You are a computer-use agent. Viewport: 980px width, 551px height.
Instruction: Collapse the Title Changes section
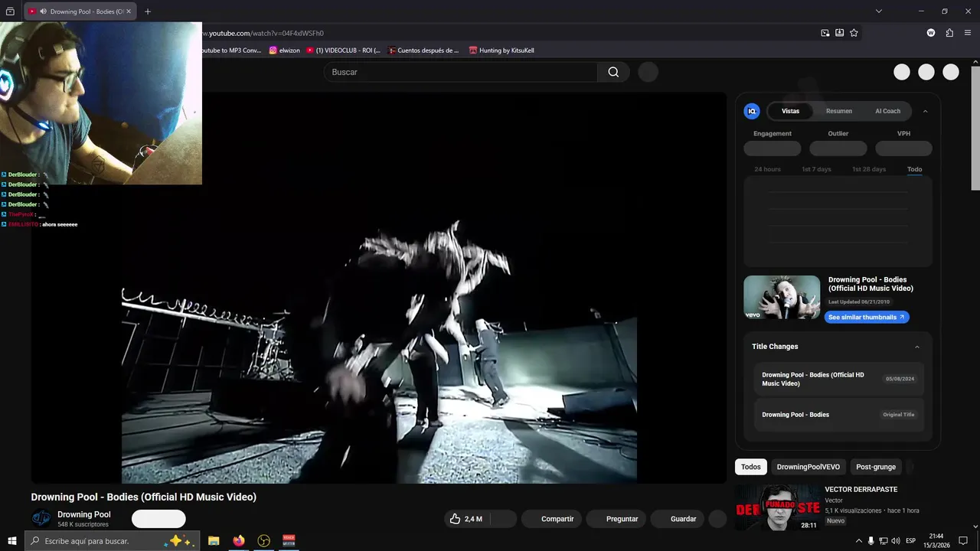[x=917, y=347]
